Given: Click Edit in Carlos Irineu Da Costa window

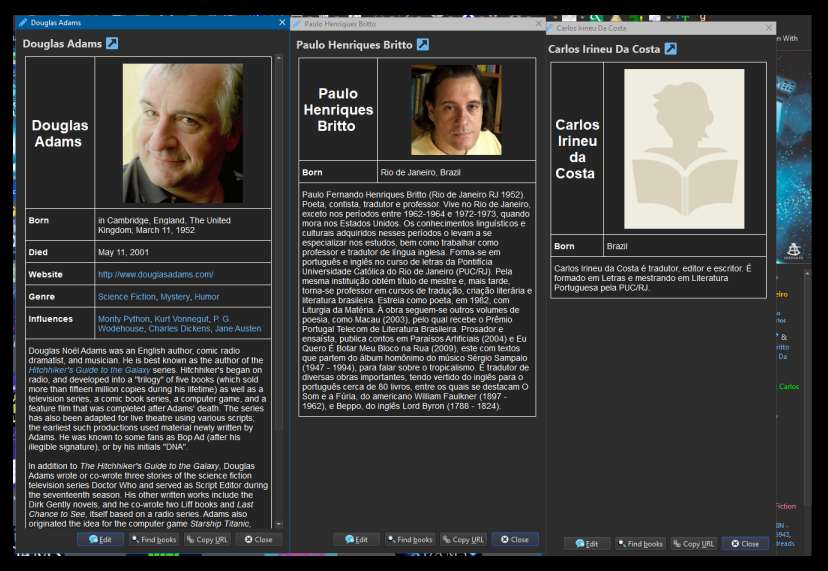Looking at the screenshot, I should tap(587, 544).
